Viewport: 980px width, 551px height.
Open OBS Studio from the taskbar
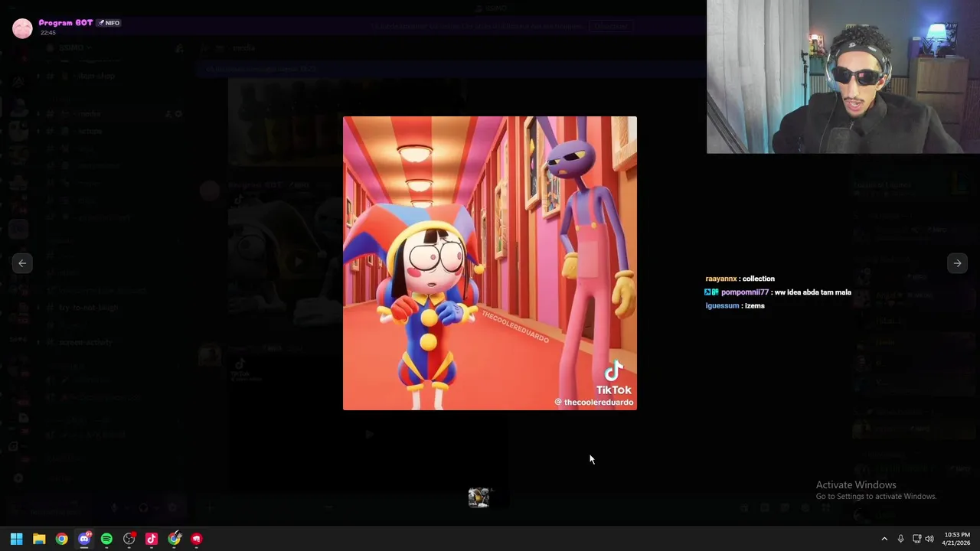[x=129, y=539]
